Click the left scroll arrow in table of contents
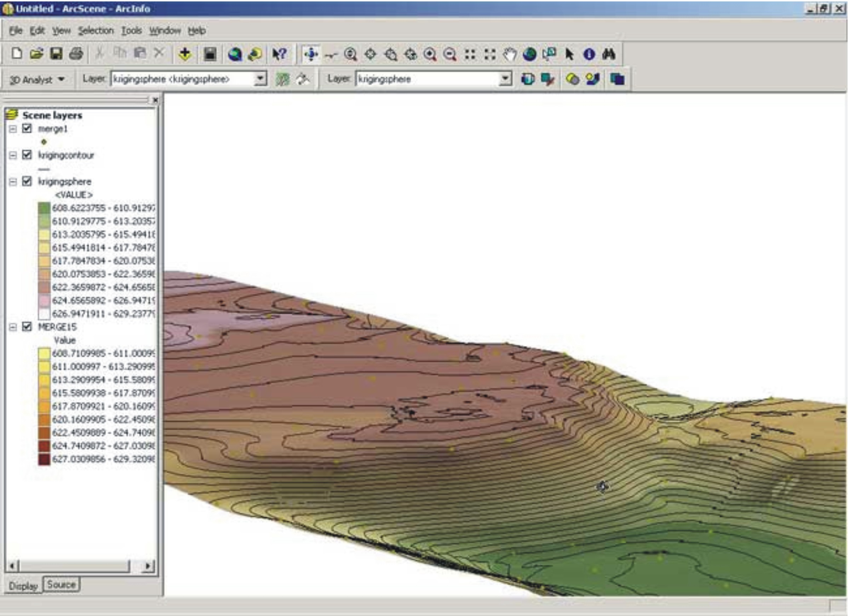 pos(12,566)
